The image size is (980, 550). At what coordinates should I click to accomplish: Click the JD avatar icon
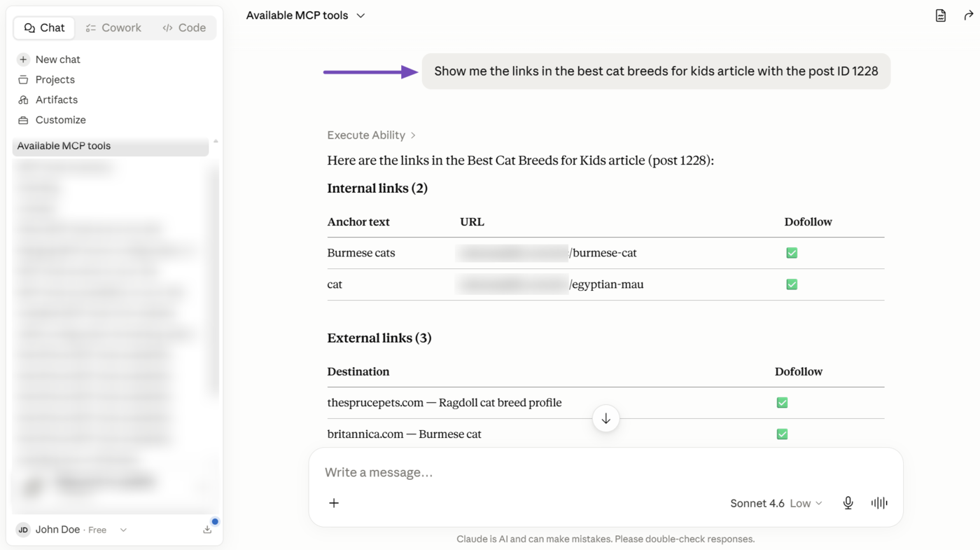tap(23, 530)
